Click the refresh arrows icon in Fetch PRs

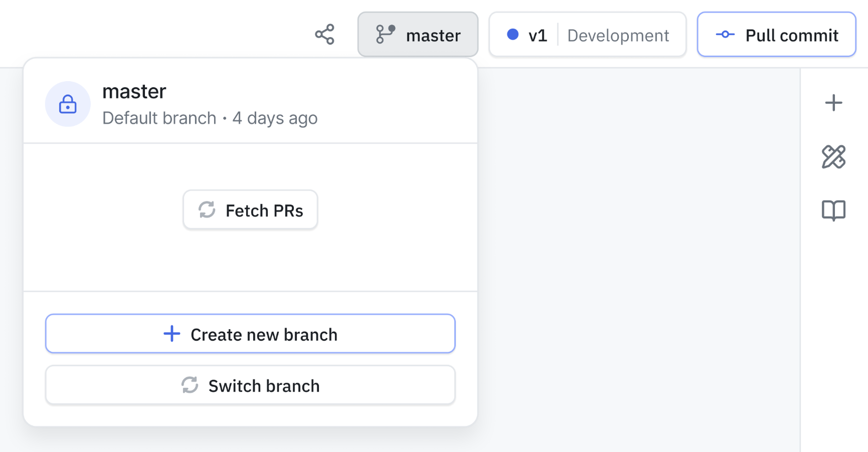tap(207, 210)
